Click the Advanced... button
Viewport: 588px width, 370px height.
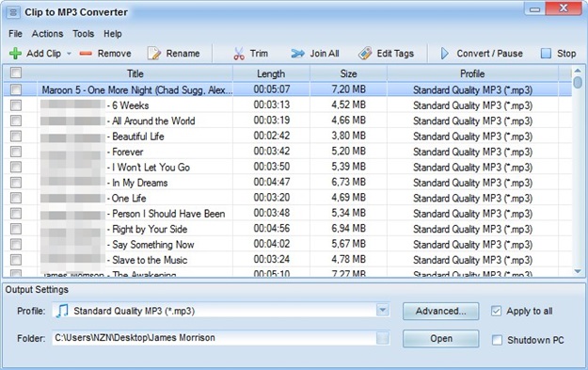[440, 311]
